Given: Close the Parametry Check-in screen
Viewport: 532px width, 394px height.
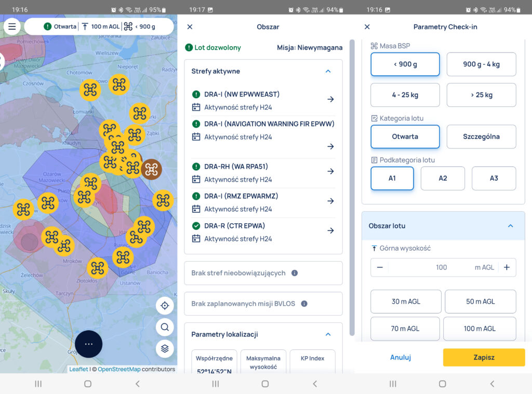Looking at the screenshot, I should 367,27.
